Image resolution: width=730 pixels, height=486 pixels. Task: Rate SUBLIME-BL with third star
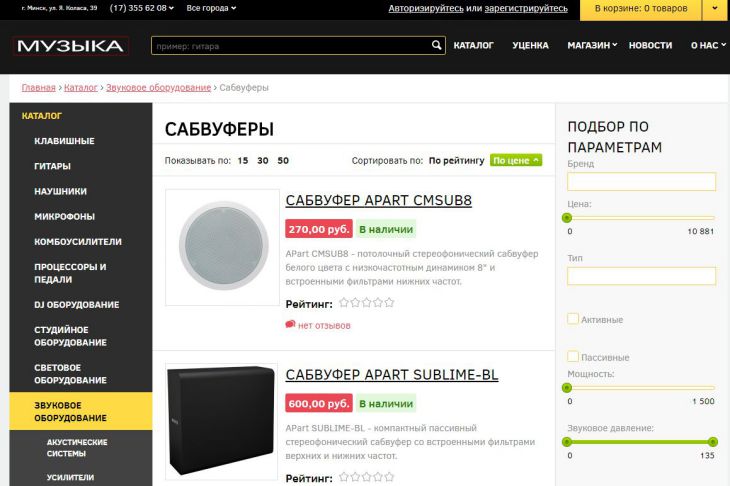pyautogui.click(x=367, y=477)
